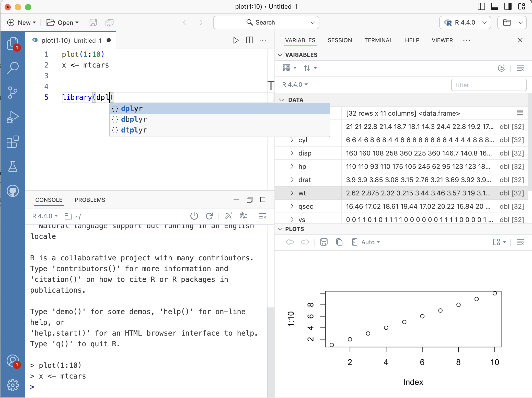Open data viewer for x data frame
Image resolution: width=532 pixels, height=398 pixels.
click(x=520, y=113)
